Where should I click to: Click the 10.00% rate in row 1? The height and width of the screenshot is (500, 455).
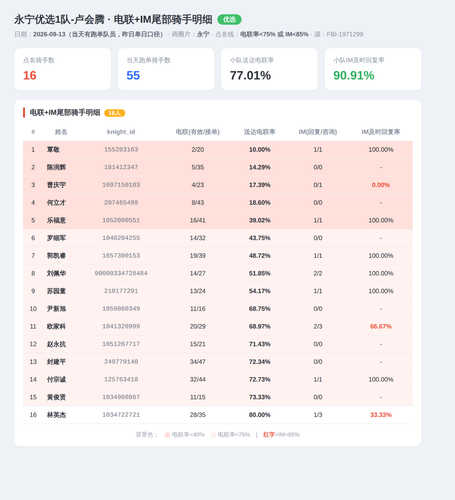click(260, 150)
